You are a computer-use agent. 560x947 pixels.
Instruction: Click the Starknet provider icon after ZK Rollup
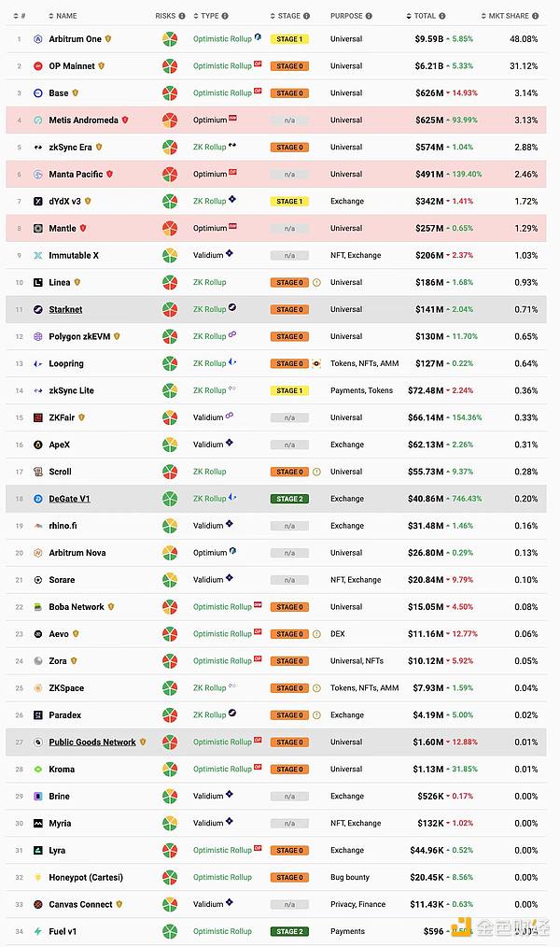click(232, 307)
